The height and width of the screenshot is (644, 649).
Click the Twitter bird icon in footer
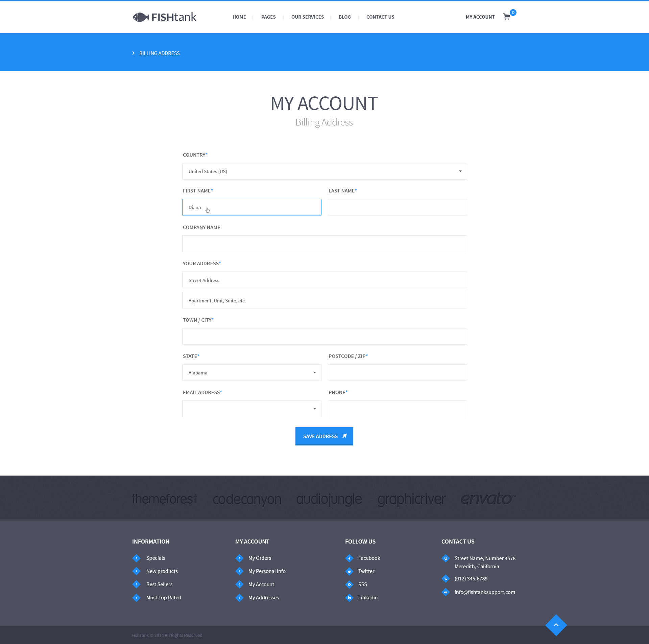coord(349,571)
